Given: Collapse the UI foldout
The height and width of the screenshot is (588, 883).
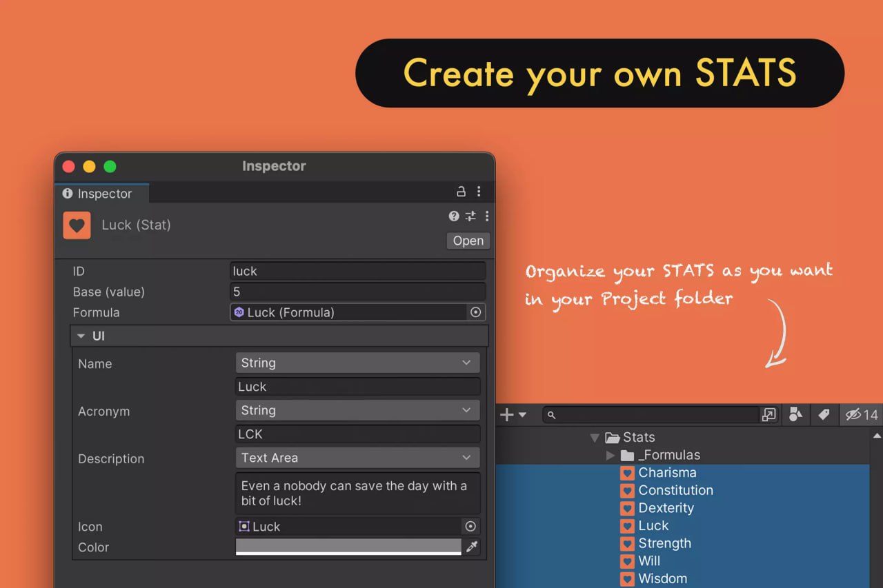Looking at the screenshot, I should [81, 336].
